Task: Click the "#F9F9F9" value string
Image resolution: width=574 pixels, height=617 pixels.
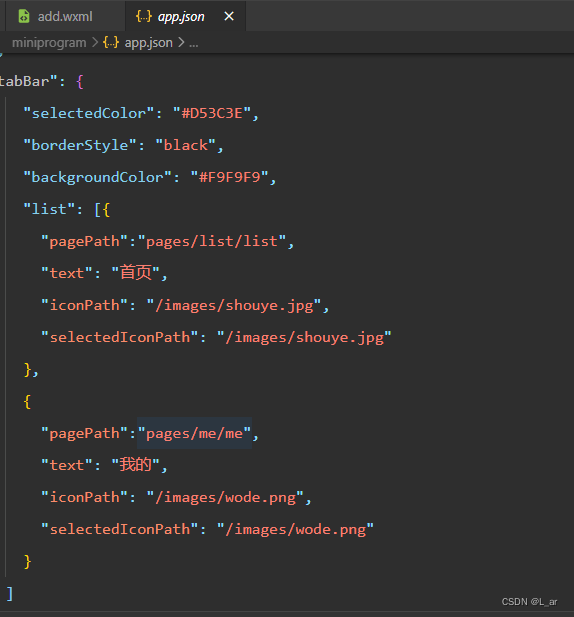Action: tap(229, 177)
